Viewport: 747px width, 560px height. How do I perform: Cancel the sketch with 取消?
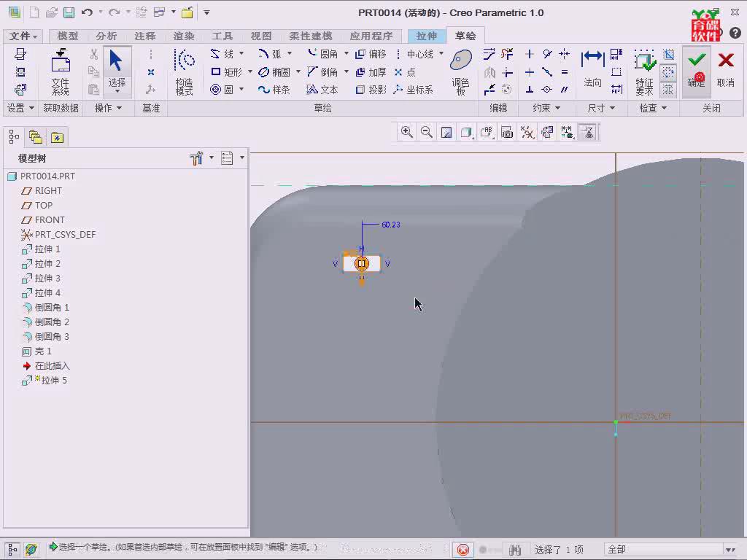726,70
